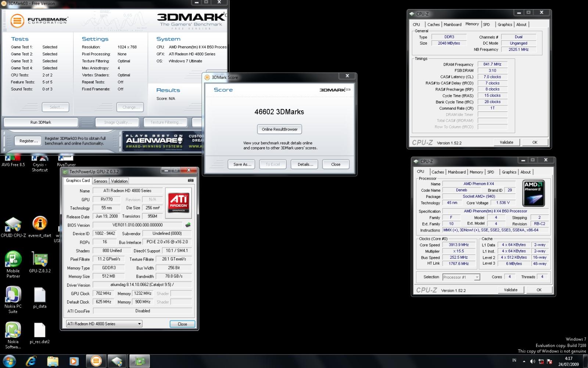
Task: Open the SPD tab in the upper CPU-Z window
Action: coord(487,25)
